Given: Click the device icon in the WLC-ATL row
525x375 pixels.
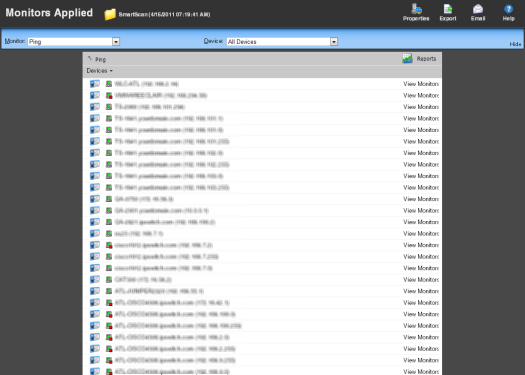Looking at the screenshot, I should pos(95,84).
